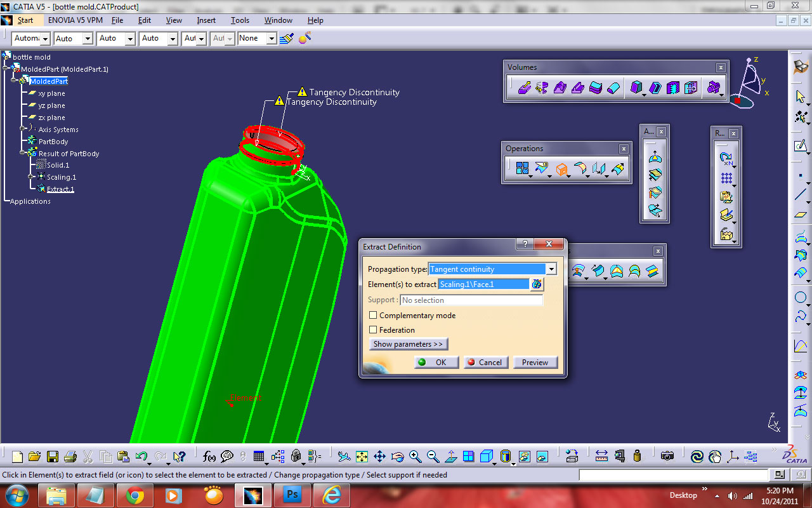Open the Insert menu

pos(206,20)
